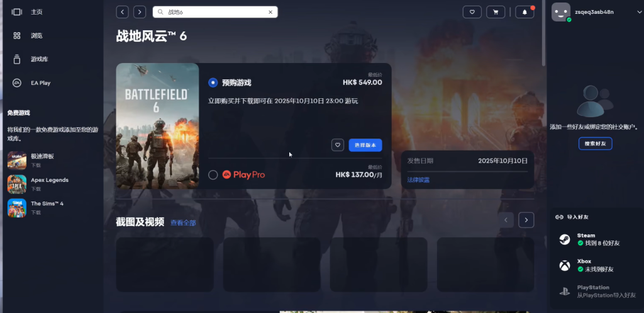Click the search box clear X icon
This screenshot has width=644, height=313.
pyautogui.click(x=270, y=12)
